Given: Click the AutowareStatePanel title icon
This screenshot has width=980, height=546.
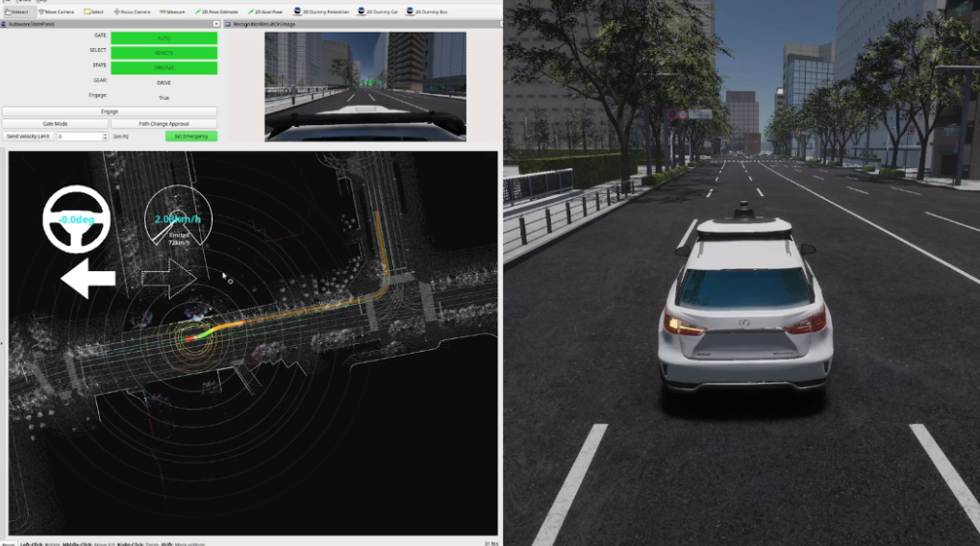Looking at the screenshot, I should coord(4,24).
